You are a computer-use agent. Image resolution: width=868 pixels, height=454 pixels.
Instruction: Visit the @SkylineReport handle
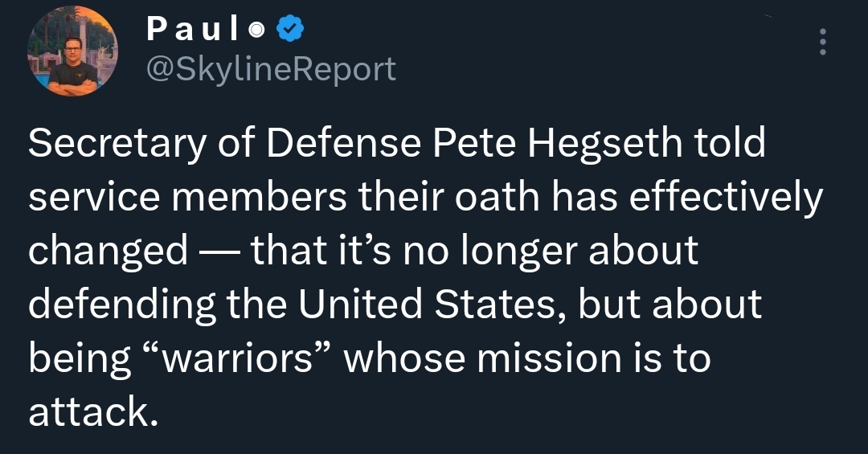[x=271, y=70]
